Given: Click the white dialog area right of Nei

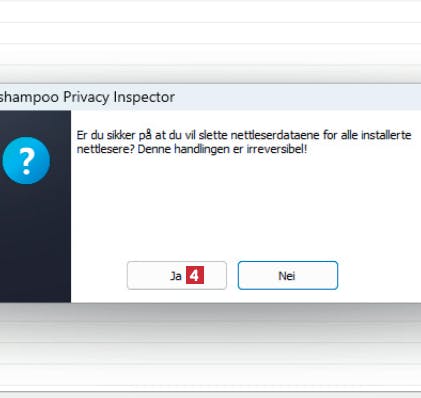Looking at the screenshot, I should click(379, 275).
